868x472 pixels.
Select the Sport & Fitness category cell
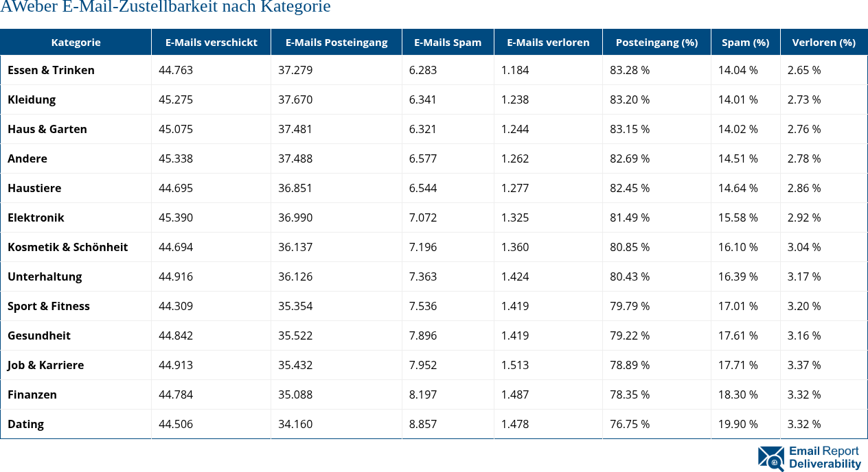(x=49, y=306)
